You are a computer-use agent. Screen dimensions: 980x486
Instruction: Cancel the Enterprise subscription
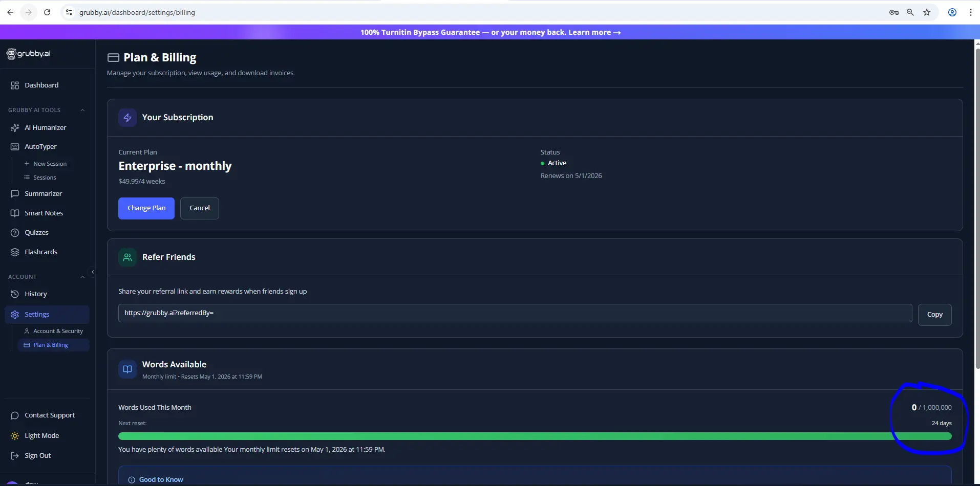200,208
